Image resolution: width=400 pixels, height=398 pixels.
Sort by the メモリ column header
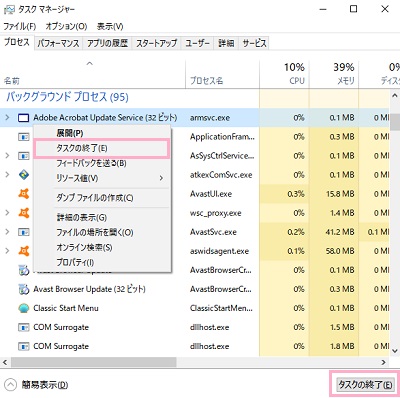[334, 74]
